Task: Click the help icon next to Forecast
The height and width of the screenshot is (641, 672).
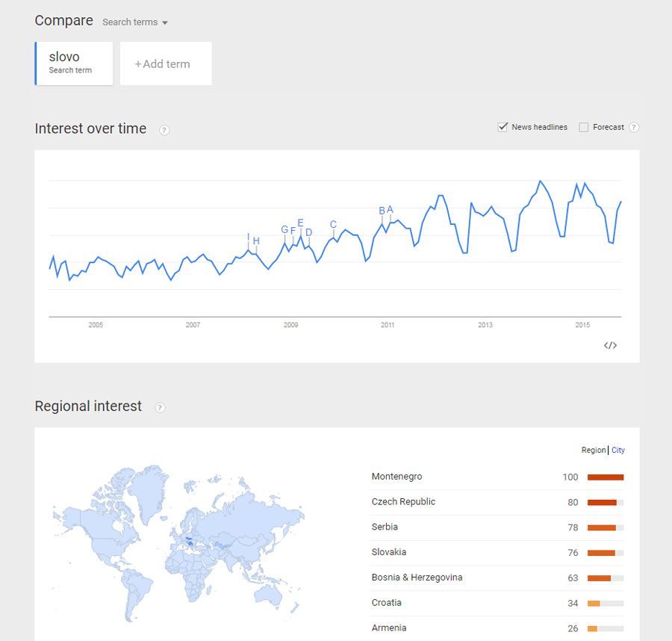Action: click(634, 128)
